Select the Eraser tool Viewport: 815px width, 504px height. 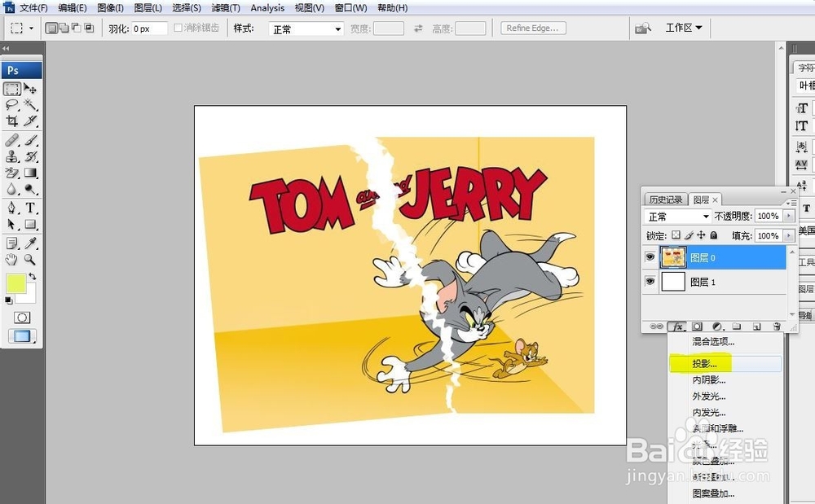point(12,173)
